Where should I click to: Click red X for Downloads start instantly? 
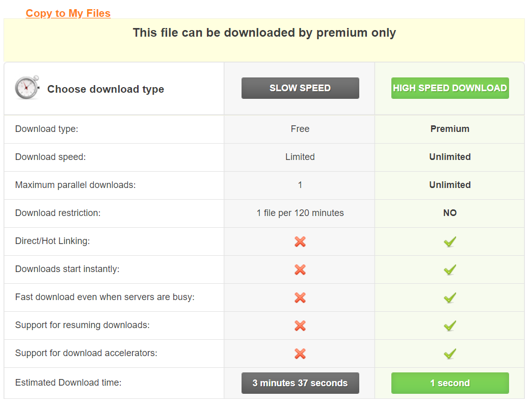pyautogui.click(x=300, y=269)
